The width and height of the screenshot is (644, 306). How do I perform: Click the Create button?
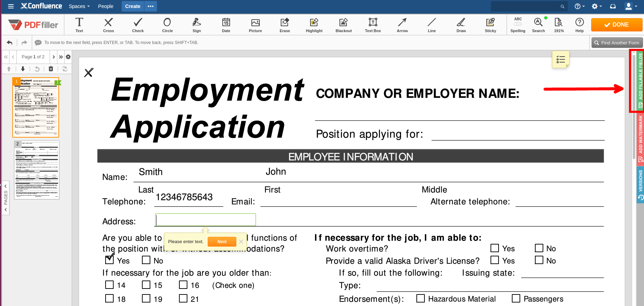point(133,6)
